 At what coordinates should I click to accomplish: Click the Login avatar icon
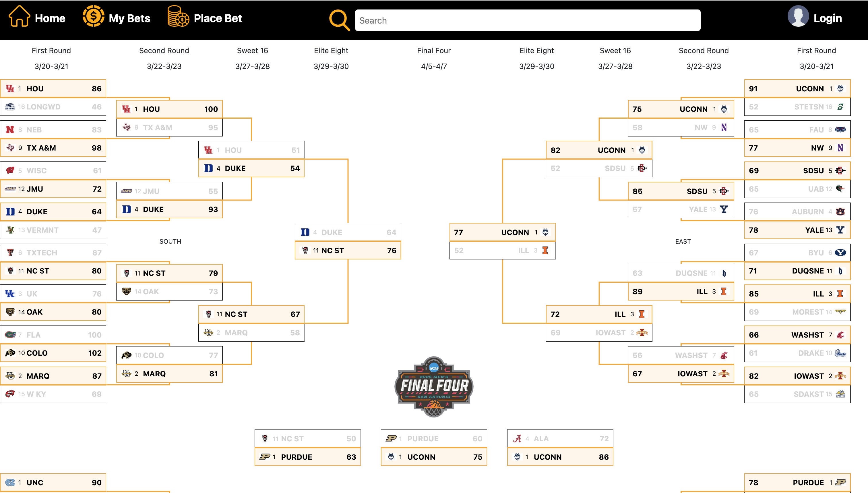click(x=799, y=16)
